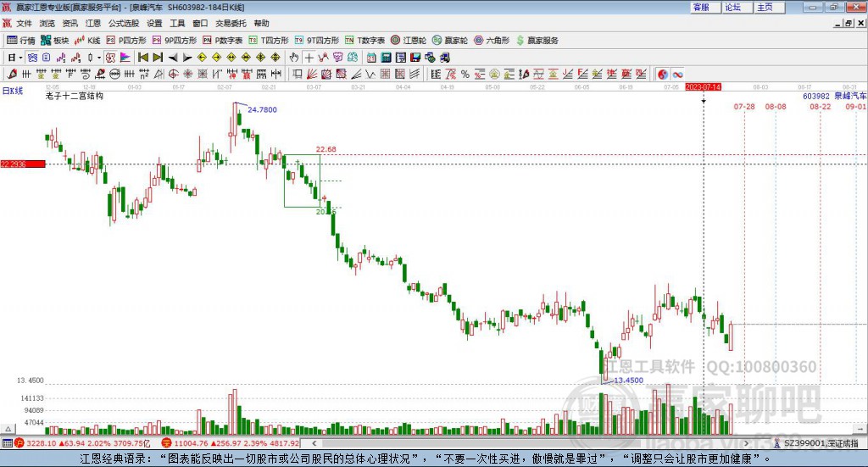Open the 板块 sector view

[55, 41]
